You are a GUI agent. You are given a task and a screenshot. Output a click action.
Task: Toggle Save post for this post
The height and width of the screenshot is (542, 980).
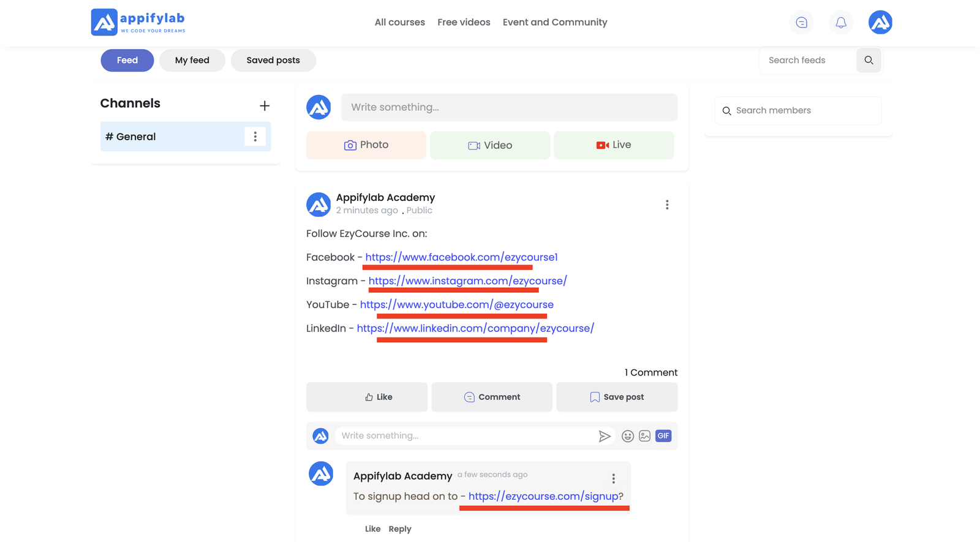(616, 397)
